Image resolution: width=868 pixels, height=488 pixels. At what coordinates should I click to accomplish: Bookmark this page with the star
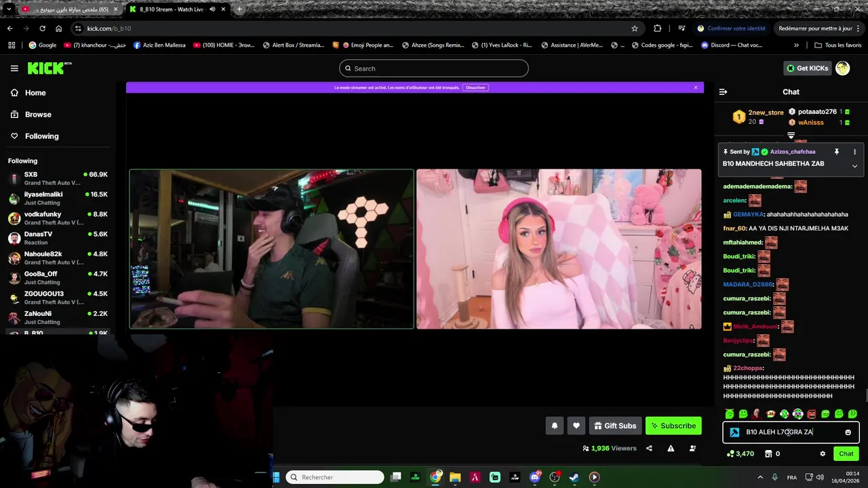[635, 28]
